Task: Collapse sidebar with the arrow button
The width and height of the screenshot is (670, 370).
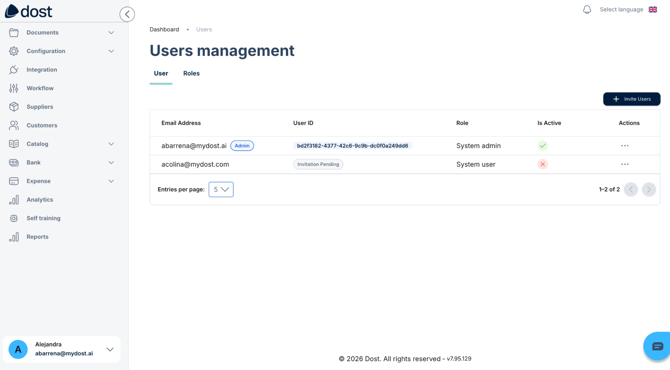Action: (127, 14)
